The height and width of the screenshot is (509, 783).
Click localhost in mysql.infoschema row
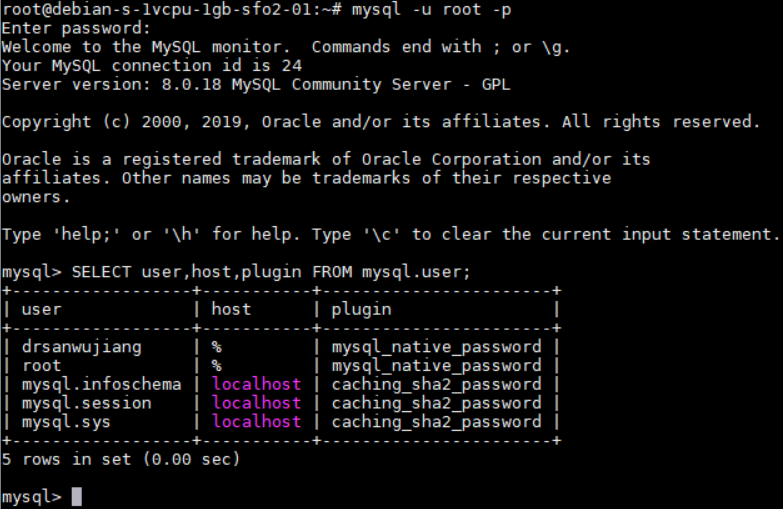257,384
